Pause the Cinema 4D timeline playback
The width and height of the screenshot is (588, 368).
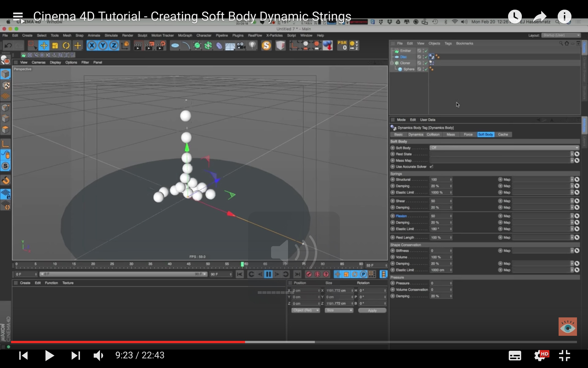[x=269, y=274]
